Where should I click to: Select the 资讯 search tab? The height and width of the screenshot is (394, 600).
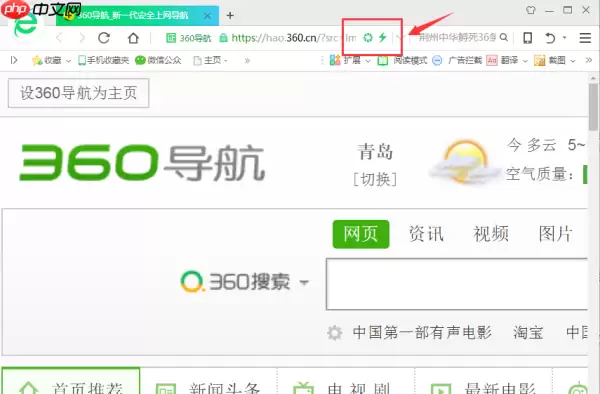click(x=426, y=234)
